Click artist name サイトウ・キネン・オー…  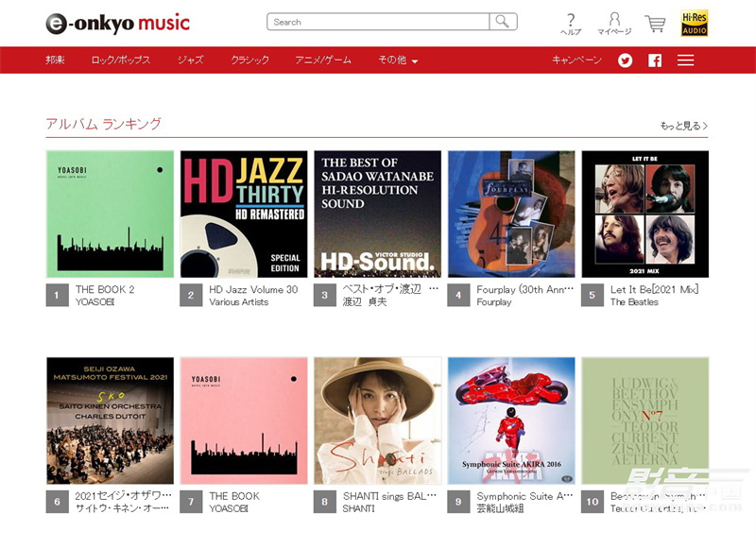pos(123,508)
